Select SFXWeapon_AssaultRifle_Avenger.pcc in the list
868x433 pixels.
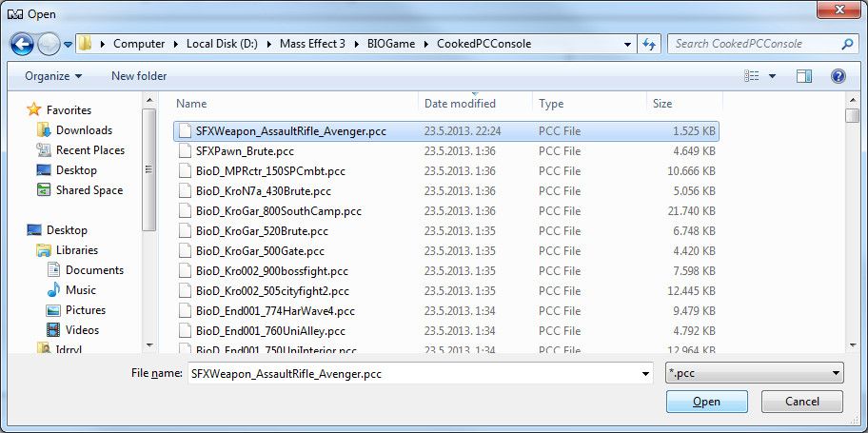[446, 131]
